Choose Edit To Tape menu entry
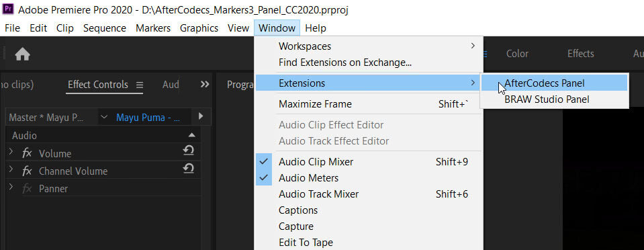644x250 pixels. click(x=369, y=242)
